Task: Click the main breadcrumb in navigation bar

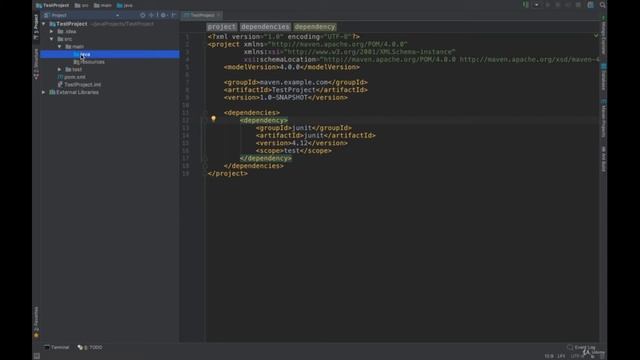Action: pos(103,5)
